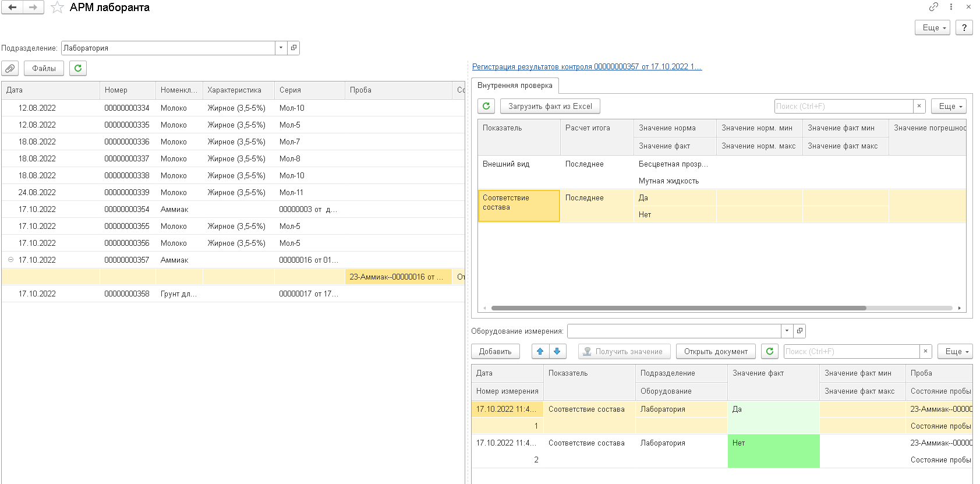
Task: Switch to Внутренняя проверка tab
Action: coord(515,86)
